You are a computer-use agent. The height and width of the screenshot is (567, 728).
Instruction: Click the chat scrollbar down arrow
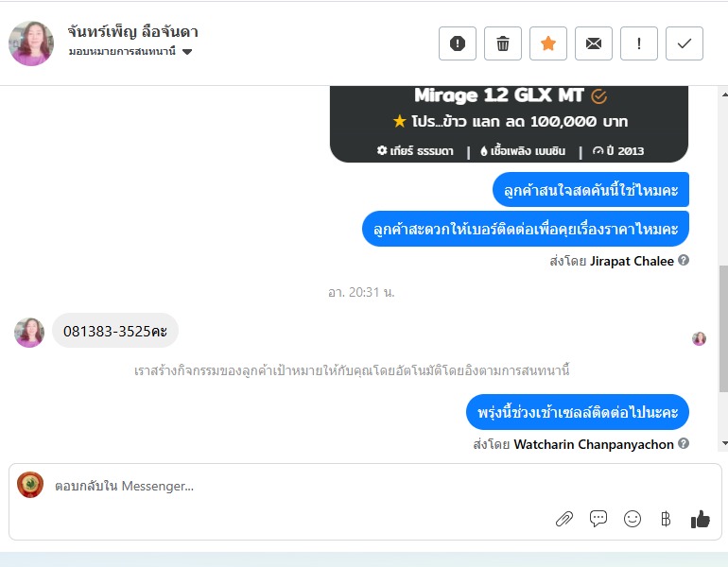click(x=724, y=443)
